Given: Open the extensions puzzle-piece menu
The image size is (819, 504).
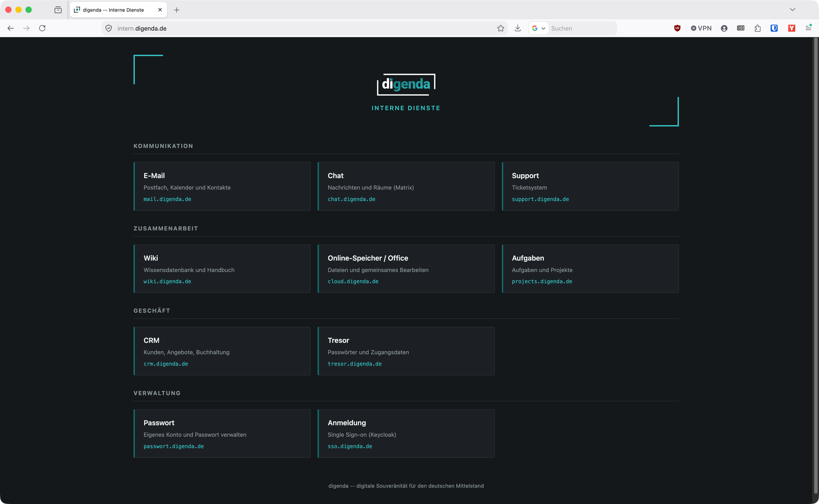Looking at the screenshot, I should coord(758,28).
